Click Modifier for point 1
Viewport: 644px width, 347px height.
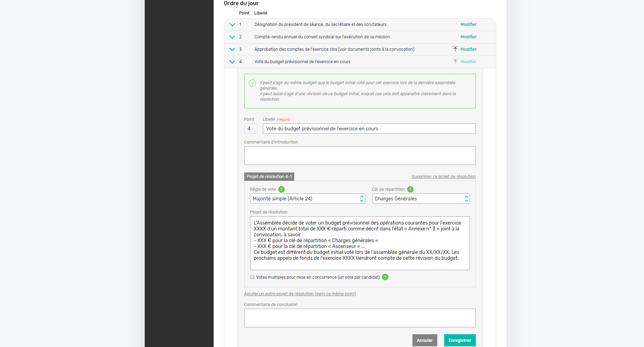click(x=469, y=24)
